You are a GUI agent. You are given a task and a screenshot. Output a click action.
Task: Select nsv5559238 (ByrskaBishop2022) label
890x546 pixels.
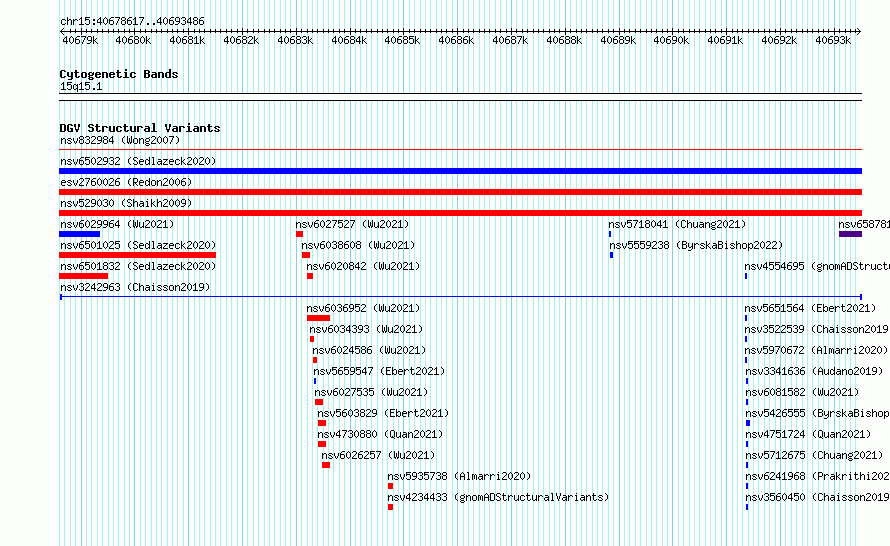pos(696,245)
